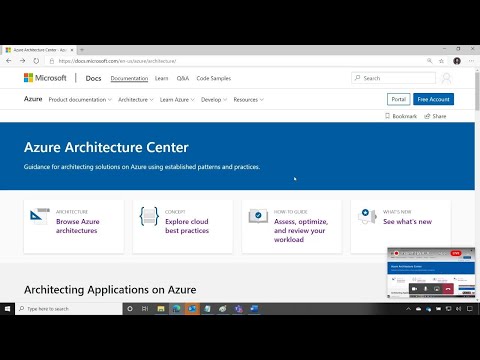Open Outlook from the taskbar
The height and width of the screenshot is (360, 480).
pyautogui.click(x=192, y=309)
